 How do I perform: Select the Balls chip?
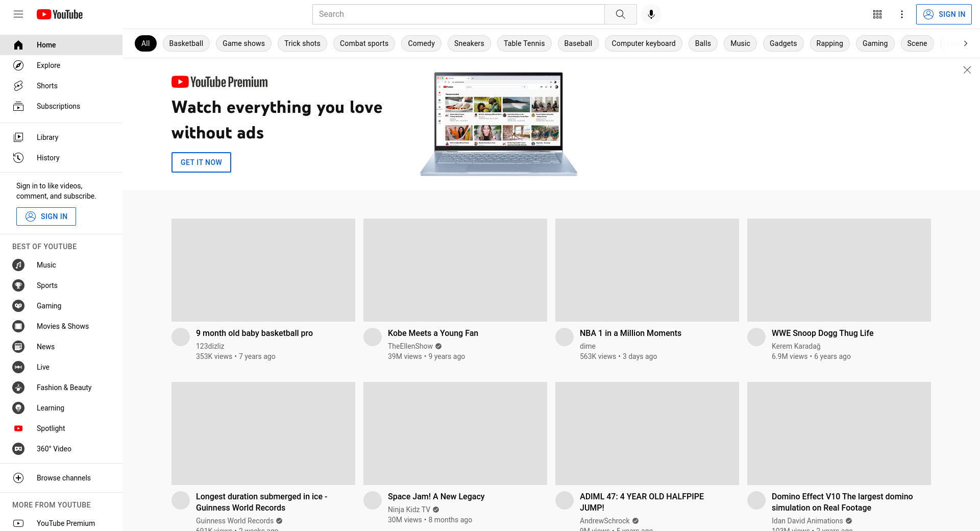click(x=703, y=43)
